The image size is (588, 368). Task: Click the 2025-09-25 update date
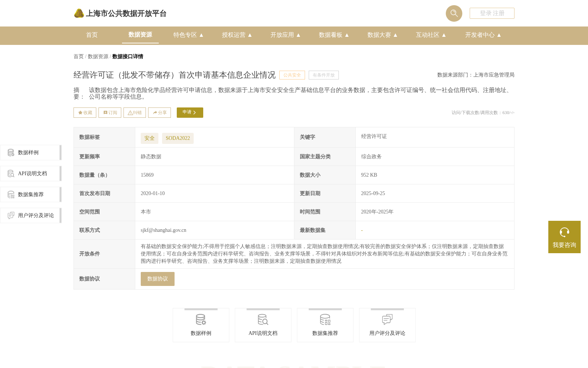click(x=373, y=194)
